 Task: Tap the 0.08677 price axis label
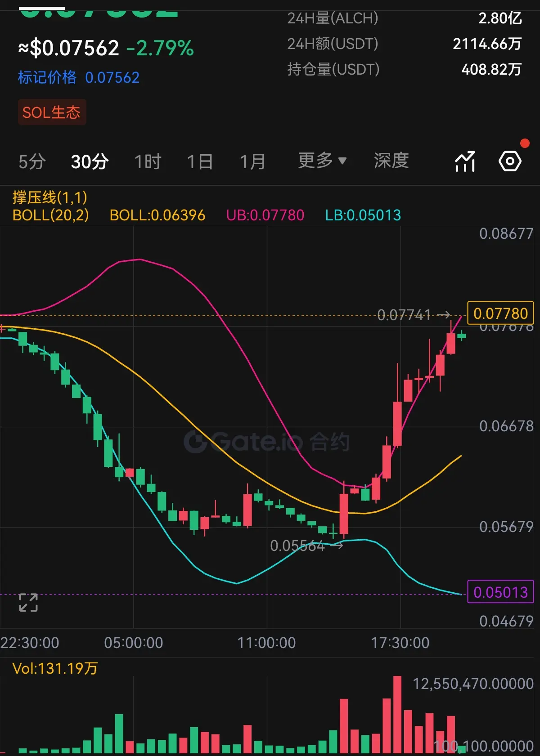point(506,233)
